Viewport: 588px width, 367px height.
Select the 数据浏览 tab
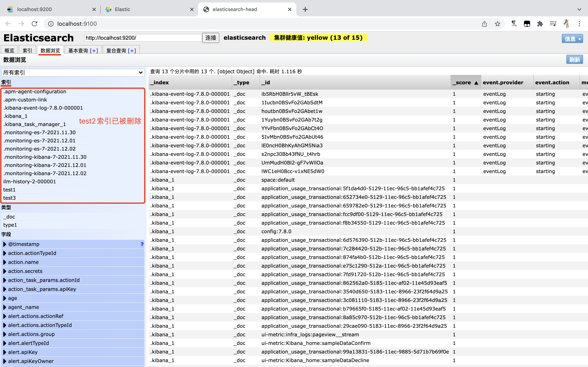click(x=50, y=50)
